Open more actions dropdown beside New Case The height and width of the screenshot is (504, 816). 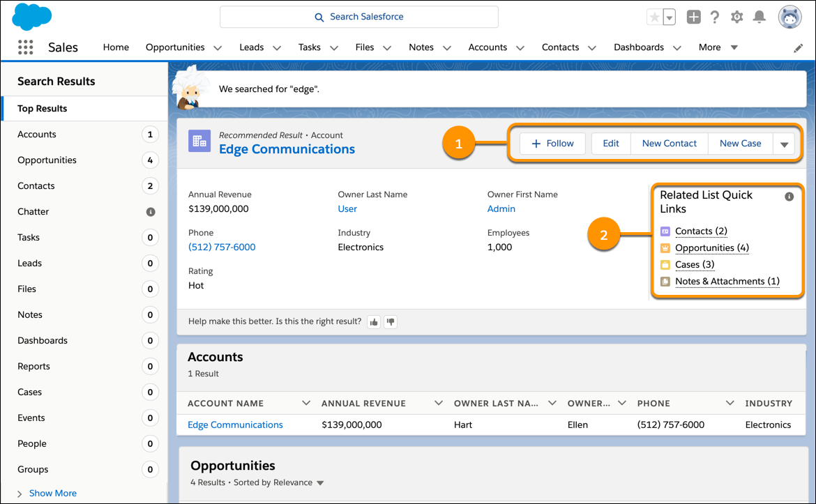tap(784, 144)
